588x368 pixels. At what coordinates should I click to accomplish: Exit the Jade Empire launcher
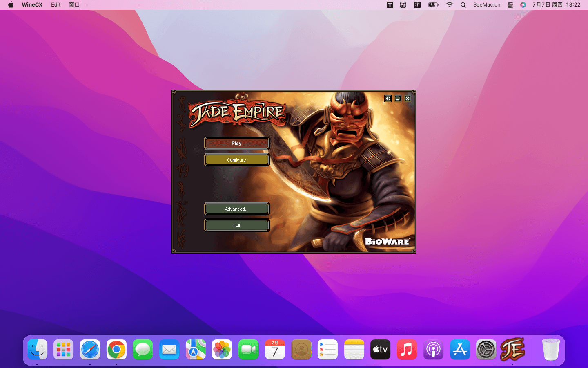tap(237, 225)
